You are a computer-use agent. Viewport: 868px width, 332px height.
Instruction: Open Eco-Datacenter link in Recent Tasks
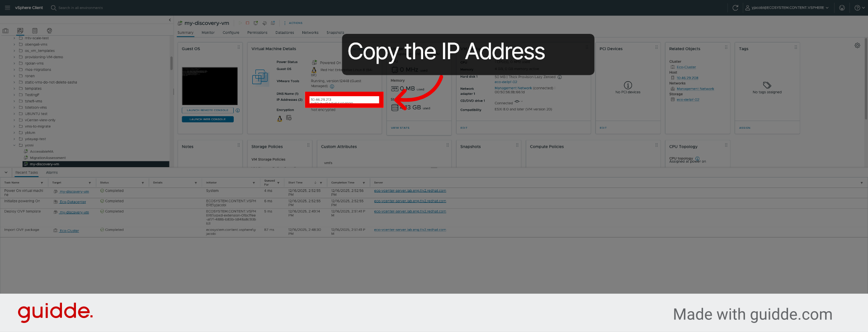pos(73,202)
